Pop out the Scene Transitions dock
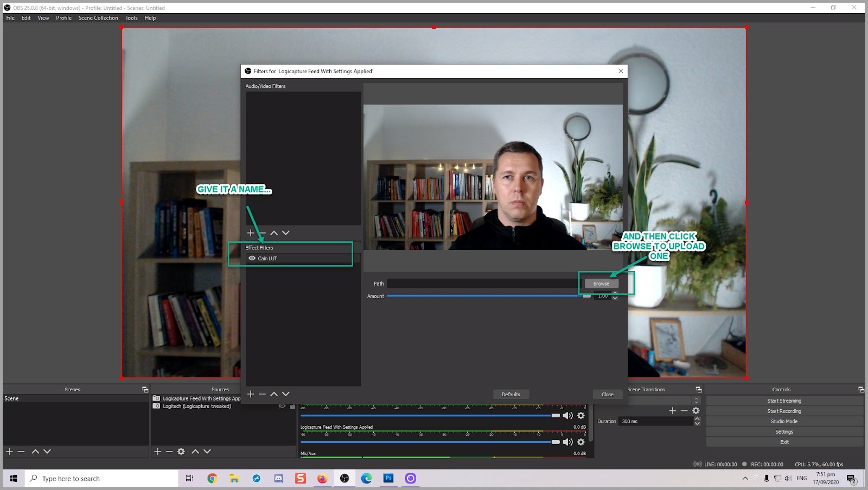868x490 pixels. click(699, 390)
